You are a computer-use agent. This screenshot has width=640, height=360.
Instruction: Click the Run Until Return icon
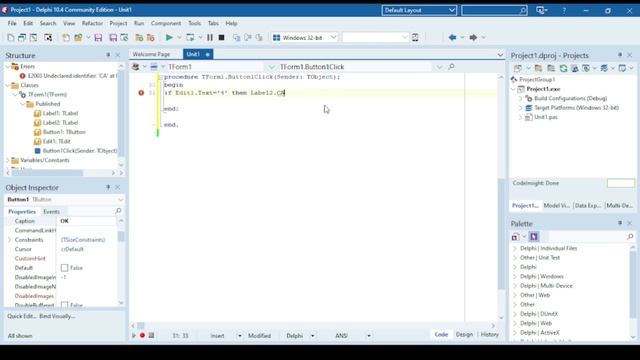click(259, 38)
